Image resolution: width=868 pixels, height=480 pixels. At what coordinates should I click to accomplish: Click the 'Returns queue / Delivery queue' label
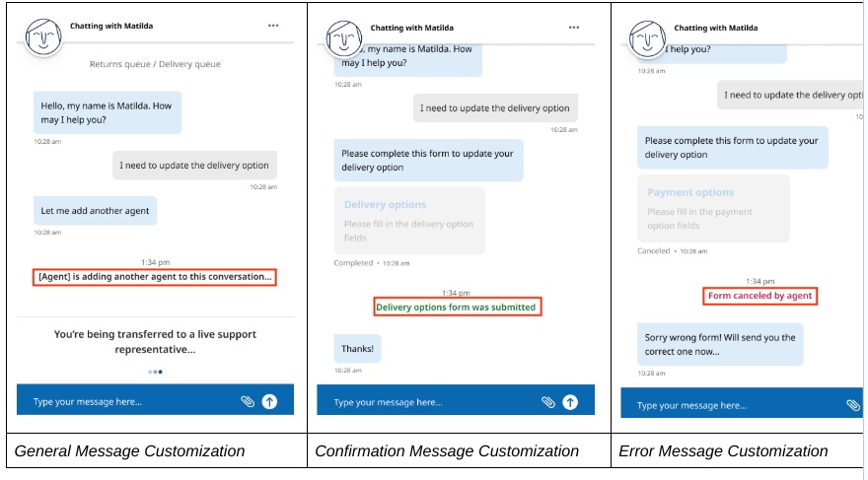click(x=155, y=64)
